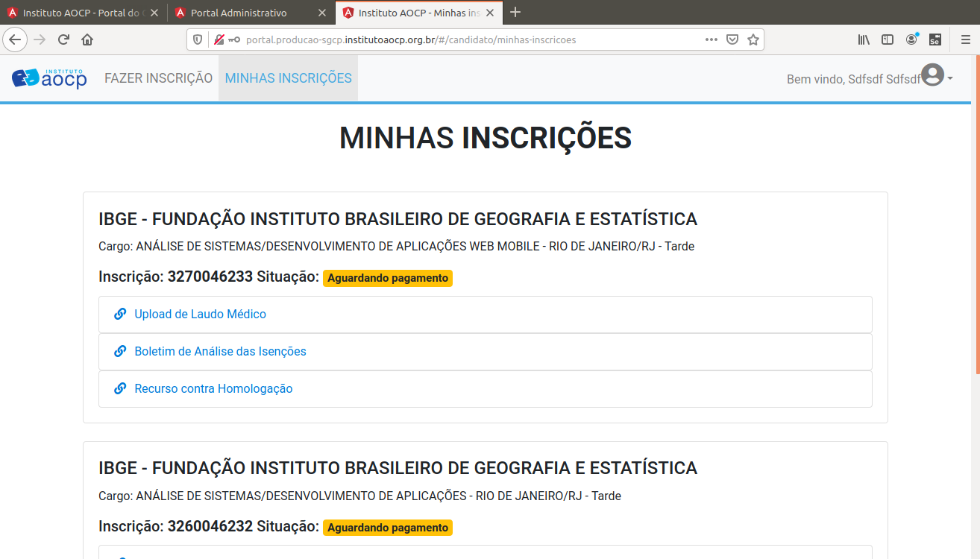Click link icon beside Upload de Laudo Médico
The width and height of the screenshot is (980, 559).
click(x=120, y=314)
